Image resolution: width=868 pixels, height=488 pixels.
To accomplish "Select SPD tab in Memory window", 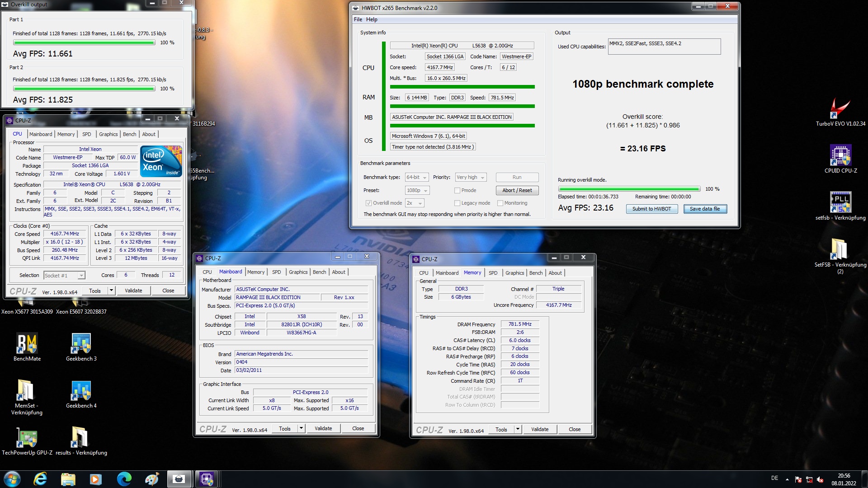I will [493, 273].
